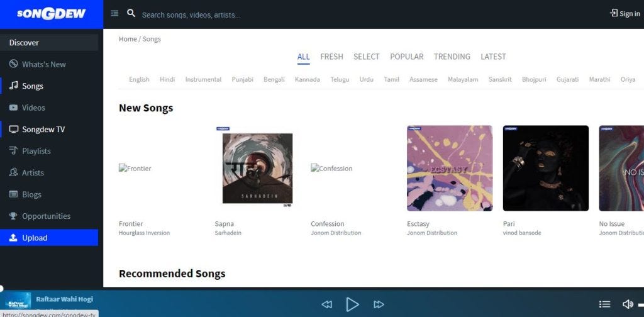Switch to the FRESH tab
644x317 pixels.
click(x=331, y=57)
